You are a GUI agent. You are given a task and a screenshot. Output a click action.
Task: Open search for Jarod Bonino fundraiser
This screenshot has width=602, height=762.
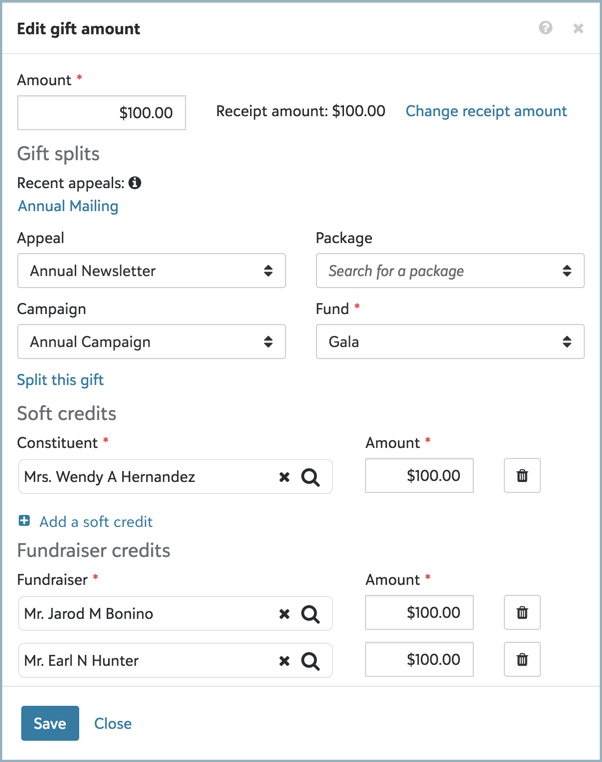(x=311, y=614)
